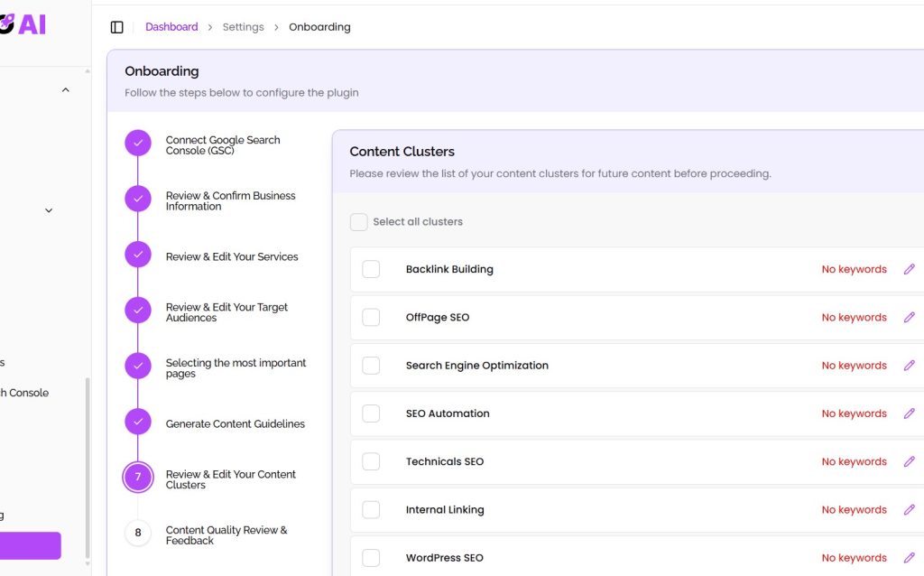
Task: Toggle the sidebar panel icon
Action: tap(116, 27)
